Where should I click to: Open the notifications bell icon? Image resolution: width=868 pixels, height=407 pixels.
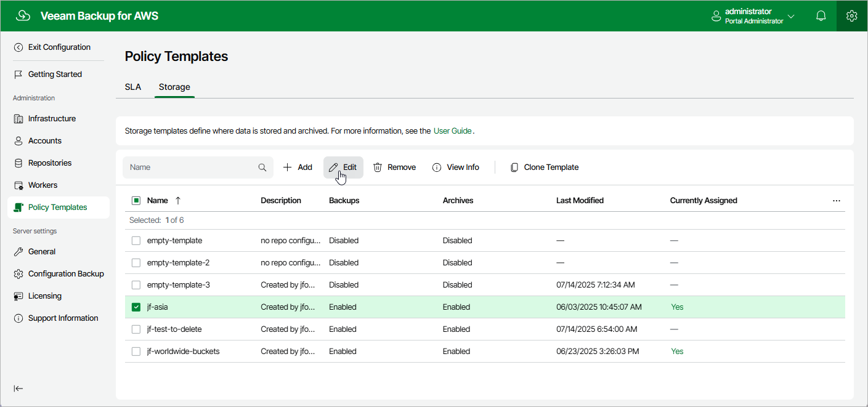point(821,15)
